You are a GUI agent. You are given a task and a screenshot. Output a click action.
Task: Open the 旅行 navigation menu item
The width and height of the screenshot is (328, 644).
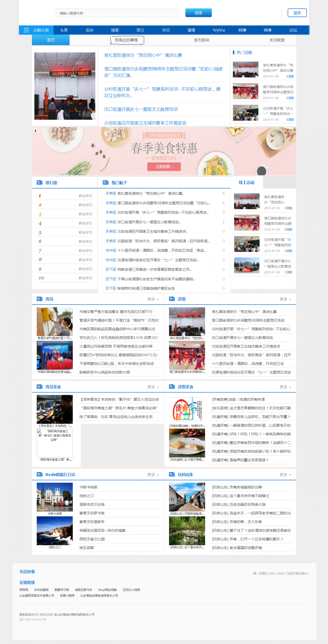(x=140, y=30)
